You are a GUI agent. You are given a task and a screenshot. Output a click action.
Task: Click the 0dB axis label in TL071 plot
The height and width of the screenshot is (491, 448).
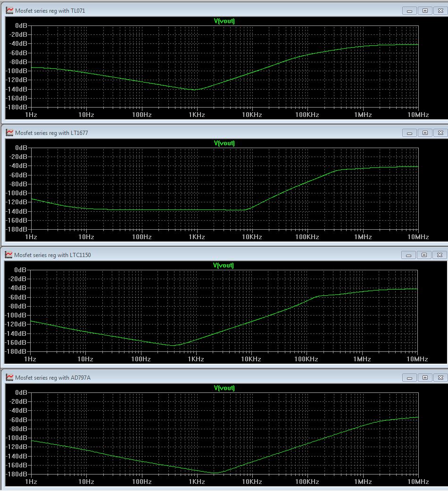21,25
